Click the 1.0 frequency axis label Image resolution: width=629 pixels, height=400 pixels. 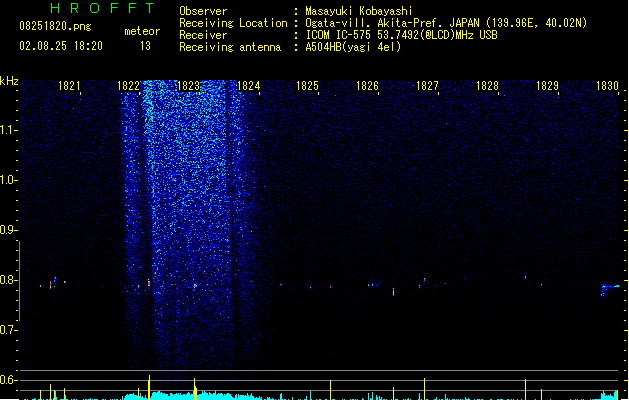tap(8, 180)
